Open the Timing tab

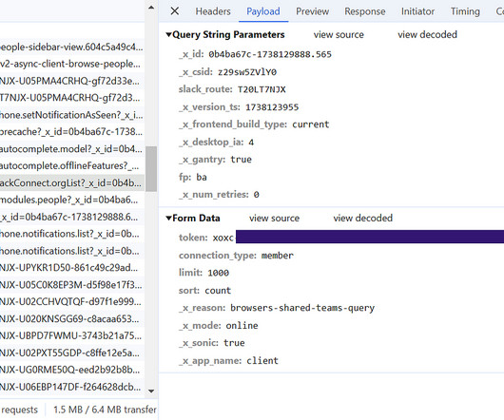point(465,11)
